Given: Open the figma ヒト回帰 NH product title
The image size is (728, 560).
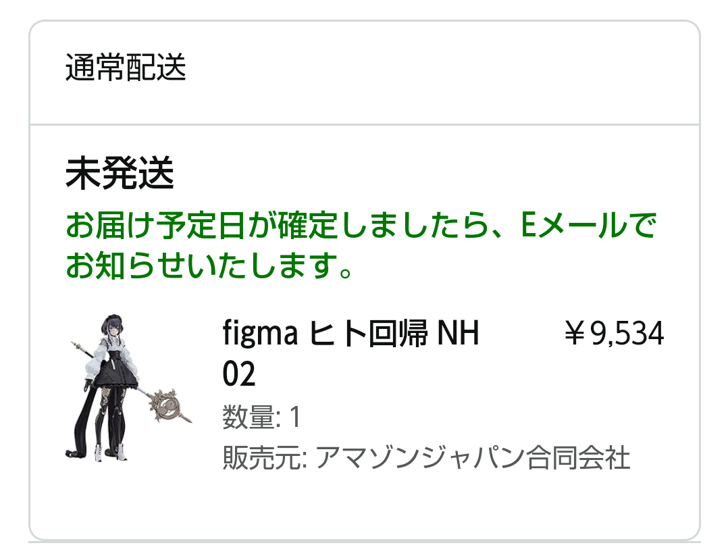Looking at the screenshot, I should [350, 334].
